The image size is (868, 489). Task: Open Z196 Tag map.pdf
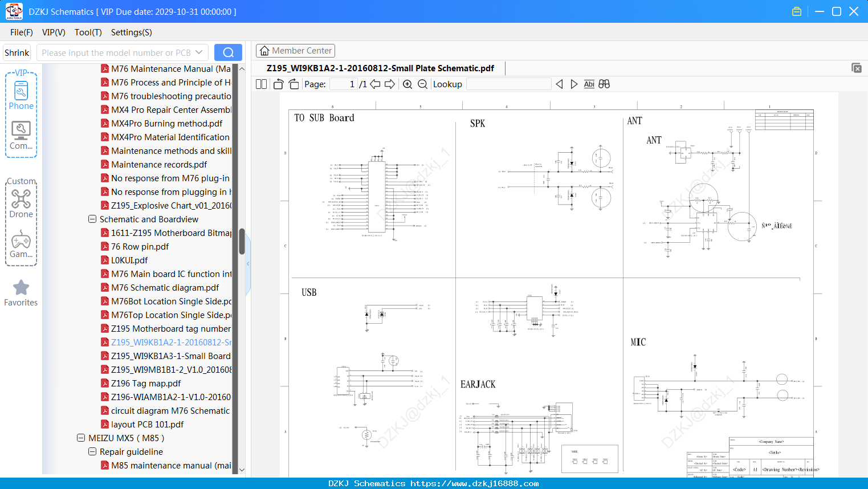click(141, 384)
